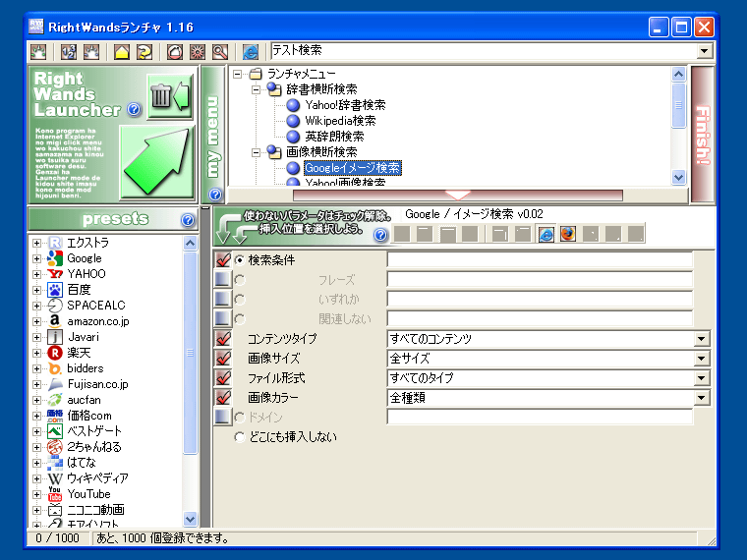Select Yahoo!辞書検索 in the menu tree

345,105
